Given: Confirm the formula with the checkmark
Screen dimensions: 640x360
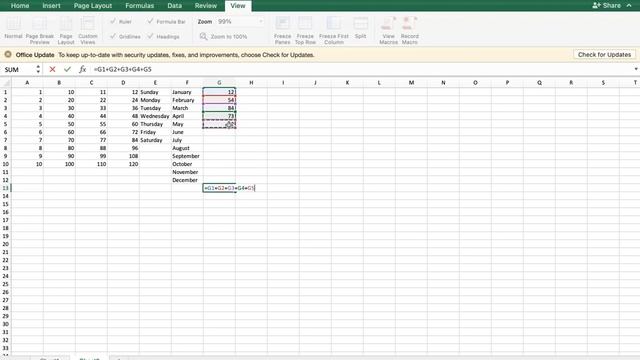Looking at the screenshot, I should pos(67,69).
